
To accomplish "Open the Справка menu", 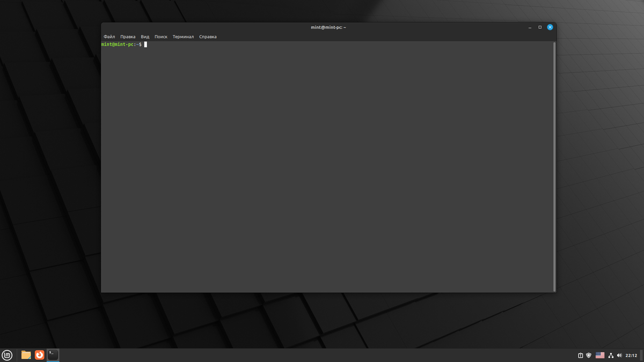I will [208, 36].
